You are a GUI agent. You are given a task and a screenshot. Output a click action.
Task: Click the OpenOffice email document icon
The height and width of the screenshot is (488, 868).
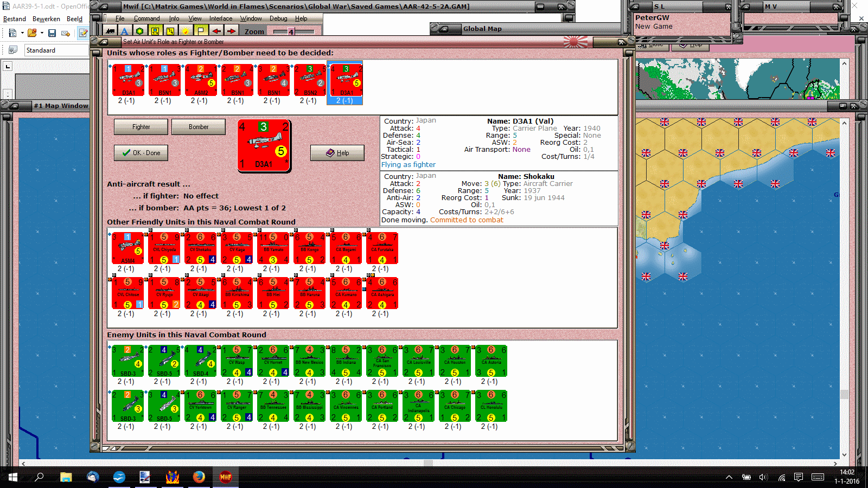[x=66, y=33]
